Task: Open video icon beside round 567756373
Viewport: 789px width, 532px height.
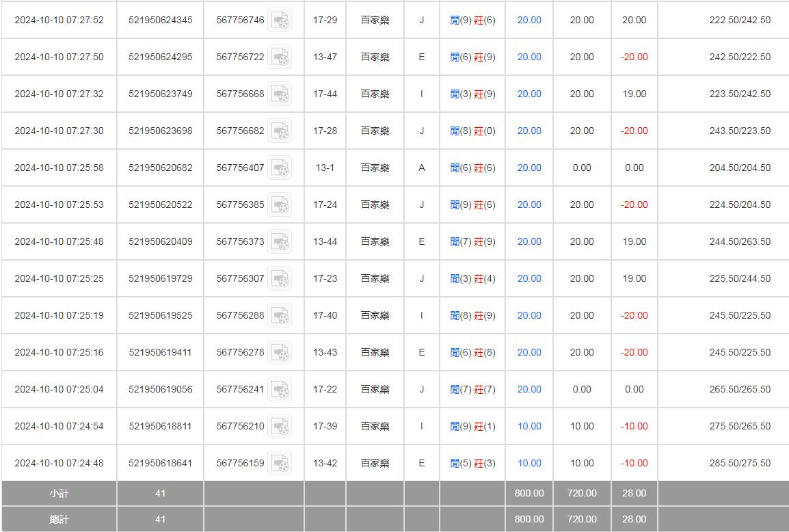Action: [x=279, y=242]
